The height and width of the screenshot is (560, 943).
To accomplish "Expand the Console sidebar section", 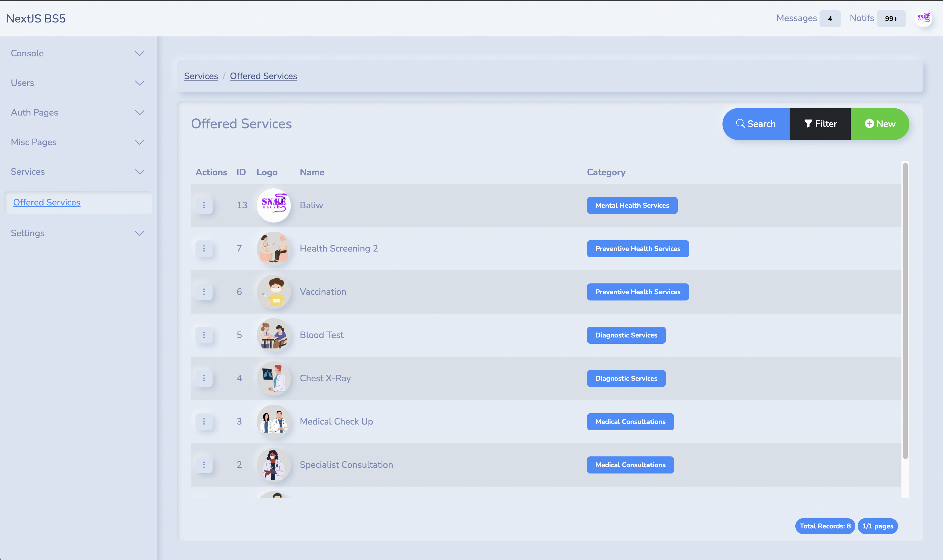I will pyautogui.click(x=140, y=53).
